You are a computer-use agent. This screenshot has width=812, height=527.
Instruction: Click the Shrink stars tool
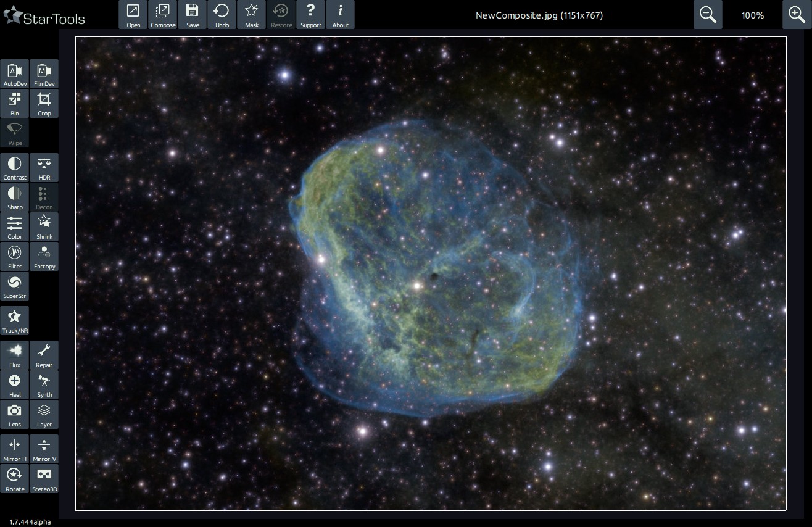[44, 226]
